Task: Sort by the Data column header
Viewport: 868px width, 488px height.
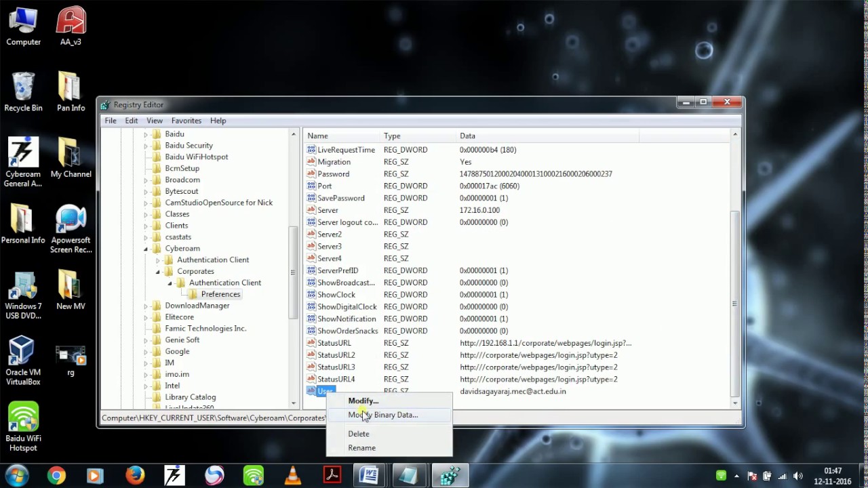Action: click(x=547, y=136)
